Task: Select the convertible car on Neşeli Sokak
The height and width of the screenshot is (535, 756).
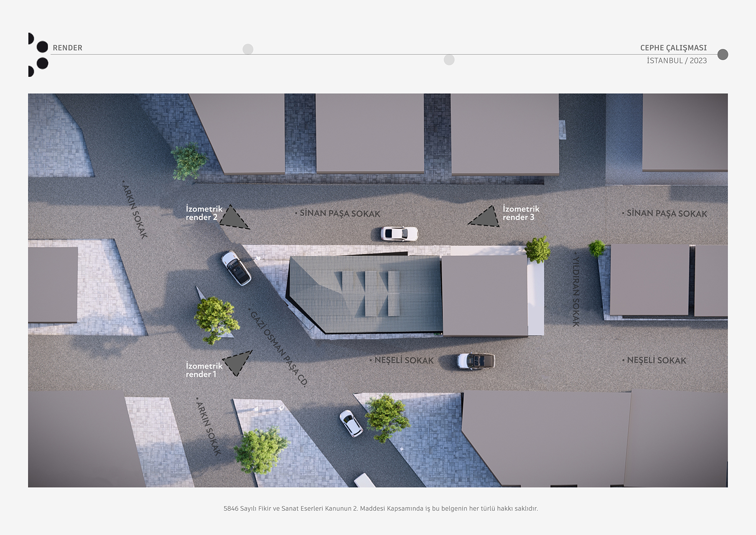Action: point(476,361)
